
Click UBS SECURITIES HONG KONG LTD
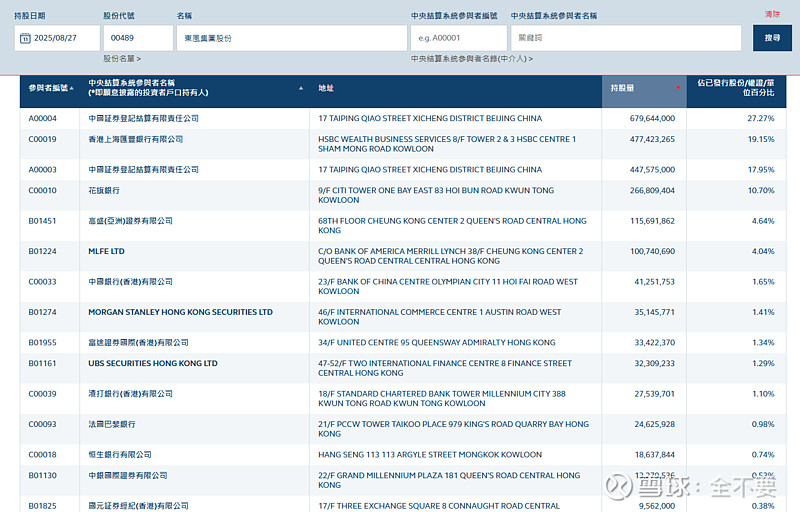coord(153,363)
